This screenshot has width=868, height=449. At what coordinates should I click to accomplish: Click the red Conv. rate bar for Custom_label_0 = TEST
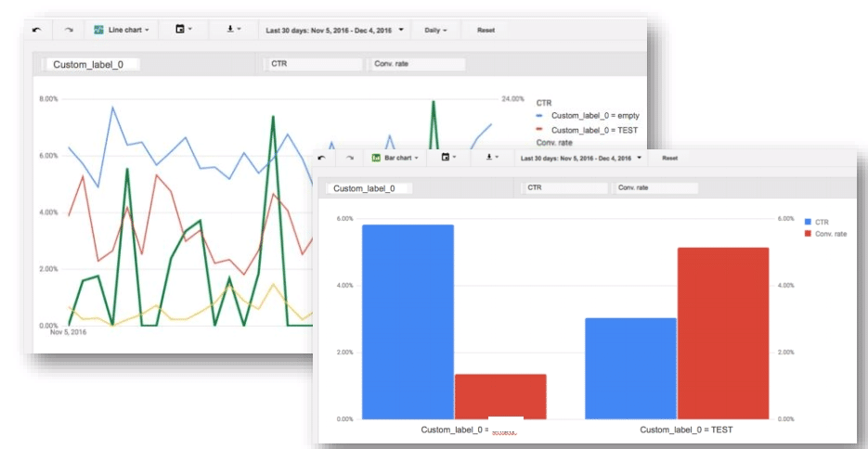[x=723, y=333]
